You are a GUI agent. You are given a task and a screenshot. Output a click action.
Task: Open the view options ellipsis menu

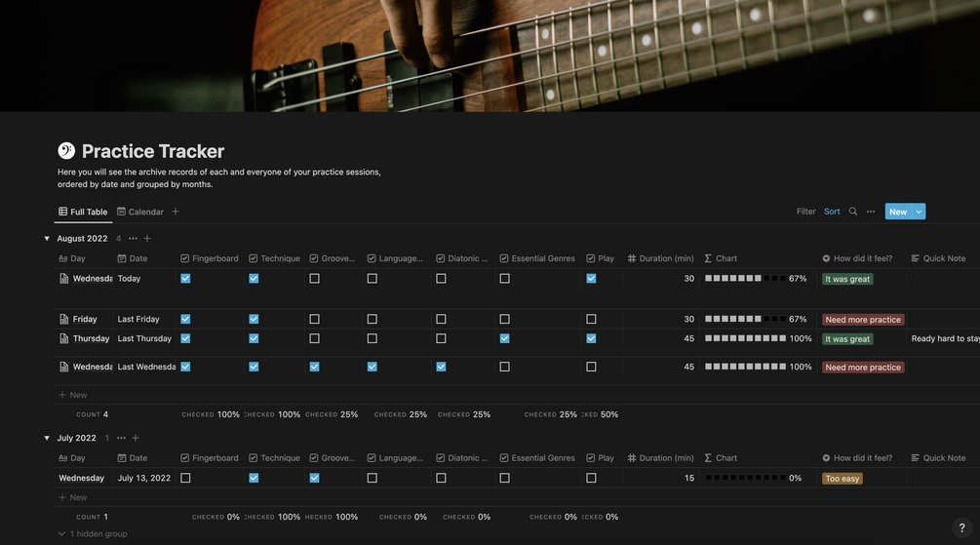pos(871,212)
